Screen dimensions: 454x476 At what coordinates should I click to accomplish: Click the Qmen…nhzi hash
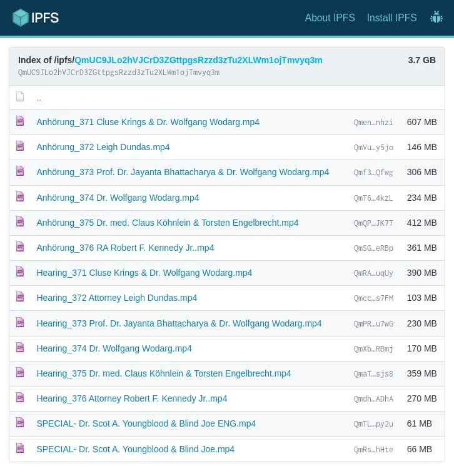point(373,123)
